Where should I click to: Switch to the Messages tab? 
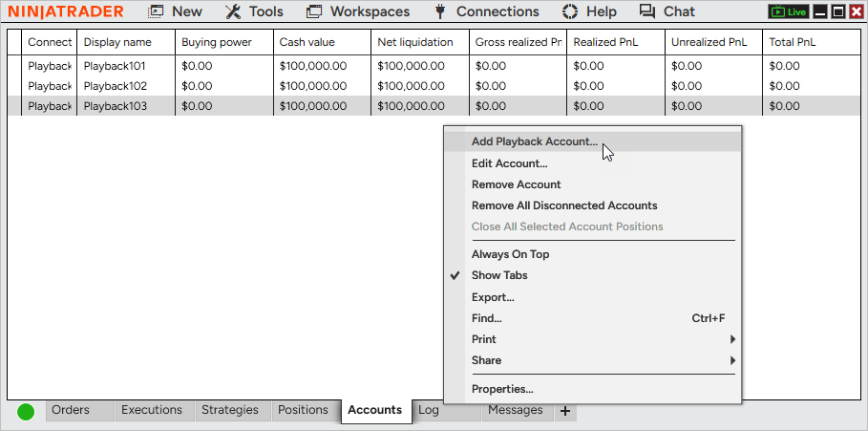(x=519, y=411)
